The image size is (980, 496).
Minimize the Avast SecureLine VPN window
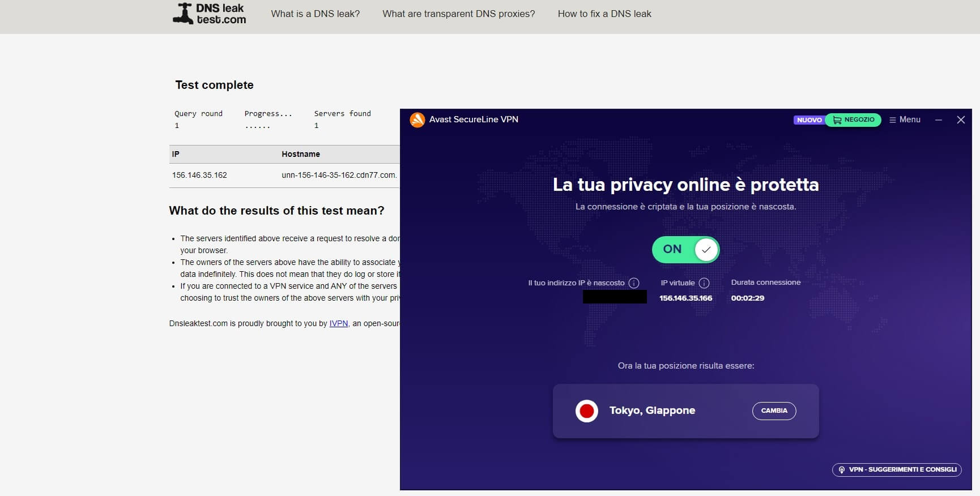939,120
